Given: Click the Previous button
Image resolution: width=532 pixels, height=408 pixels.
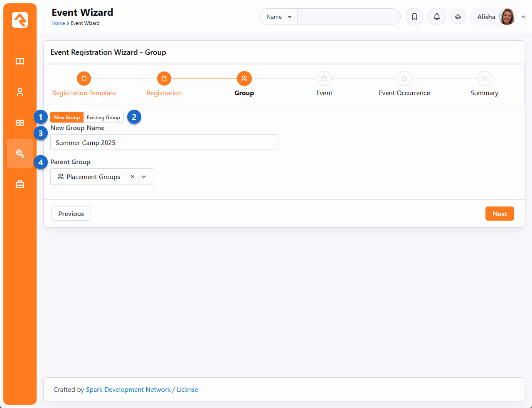Looking at the screenshot, I should tap(71, 214).
